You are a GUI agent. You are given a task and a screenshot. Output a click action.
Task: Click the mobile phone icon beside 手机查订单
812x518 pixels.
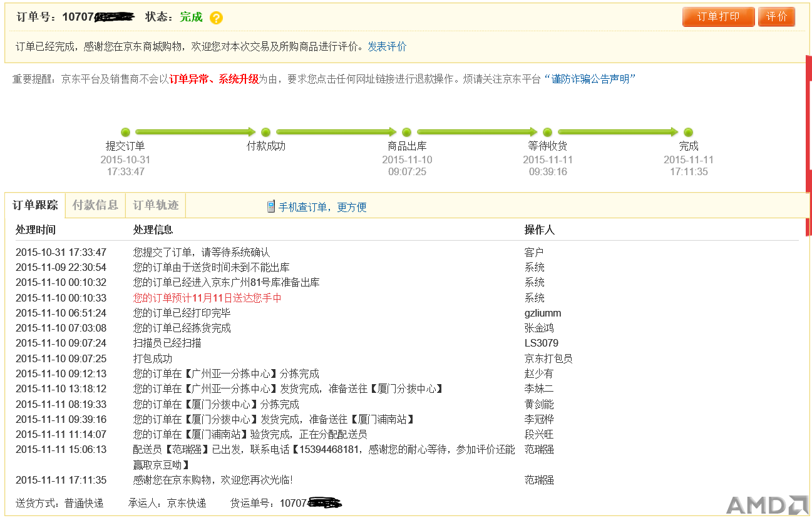click(270, 206)
